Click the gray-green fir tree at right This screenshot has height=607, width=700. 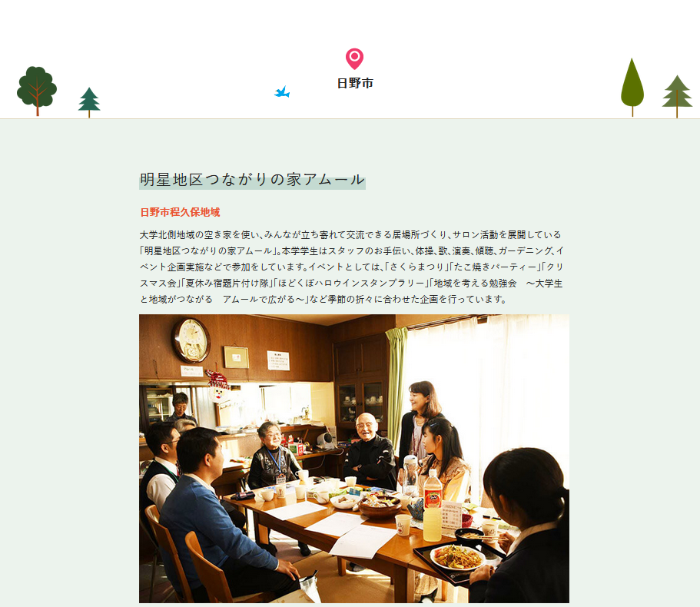coord(677,96)
